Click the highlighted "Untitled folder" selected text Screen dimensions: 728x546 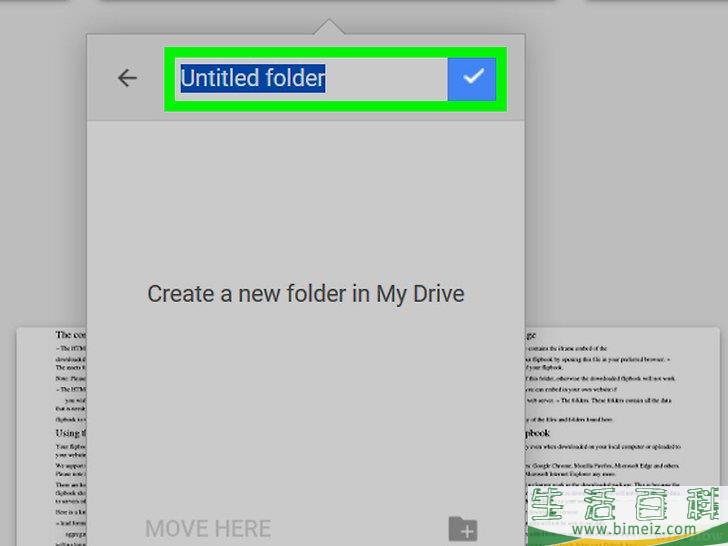(252, 78)
